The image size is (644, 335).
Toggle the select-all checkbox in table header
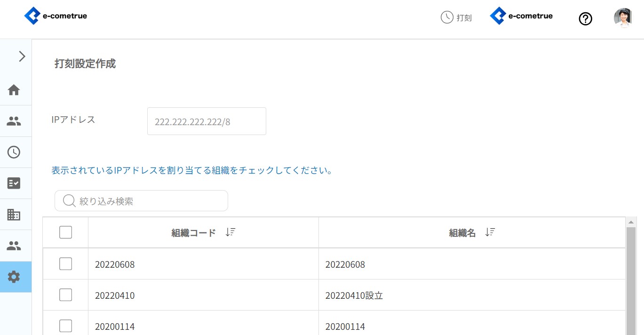(65, 232)
